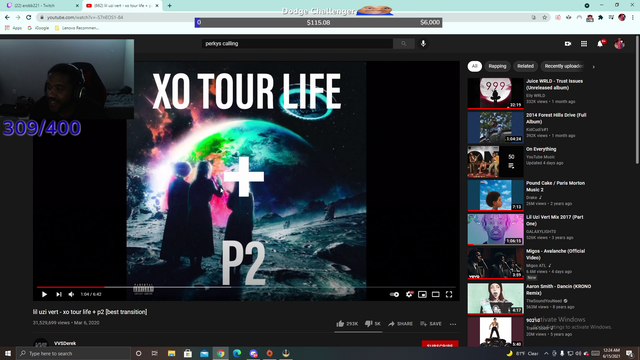
Task: Open Windows notification center
Action: (630, 353)
